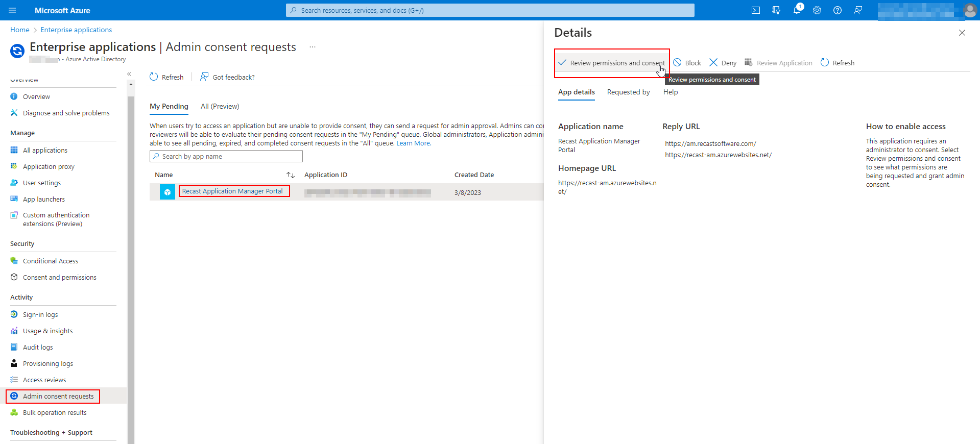Open Support and troubleshooting help icon
Screen dimensions: 980x444
(838, 10)
